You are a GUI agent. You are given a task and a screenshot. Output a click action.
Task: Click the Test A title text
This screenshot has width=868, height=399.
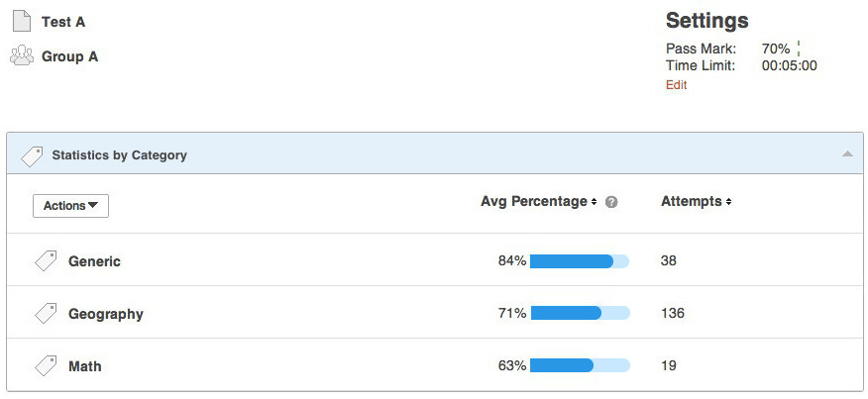pos(63,22)
